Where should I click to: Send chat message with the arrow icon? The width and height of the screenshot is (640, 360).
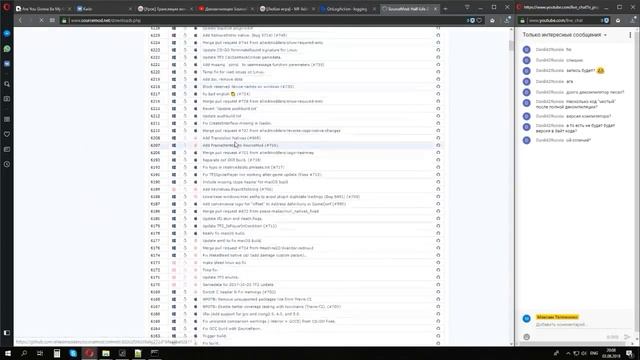pyautogui.click(x=627, y=337)
